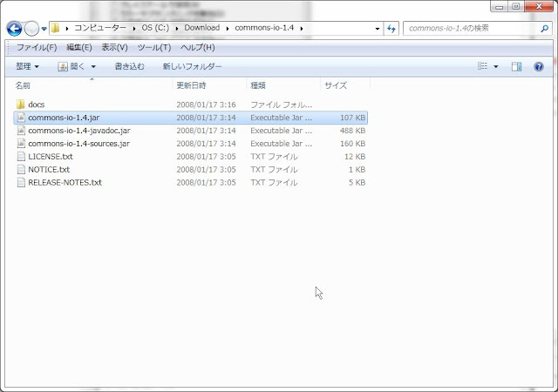Viewport: 558px width, 392px height.
Task: Select commons-io-1.4 in the address path
Action: click(264, 28)
